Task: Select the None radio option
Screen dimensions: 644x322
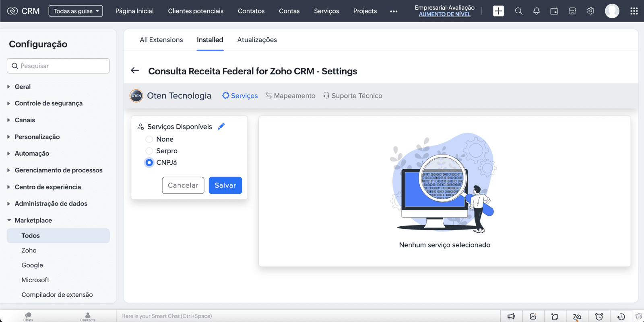Action: pos(149,139)
